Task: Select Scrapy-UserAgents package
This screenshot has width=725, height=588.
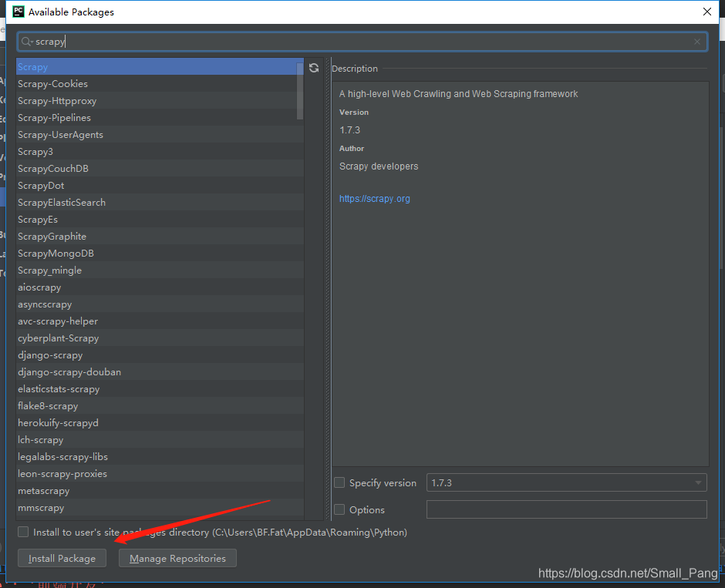Action: point(160,134)
